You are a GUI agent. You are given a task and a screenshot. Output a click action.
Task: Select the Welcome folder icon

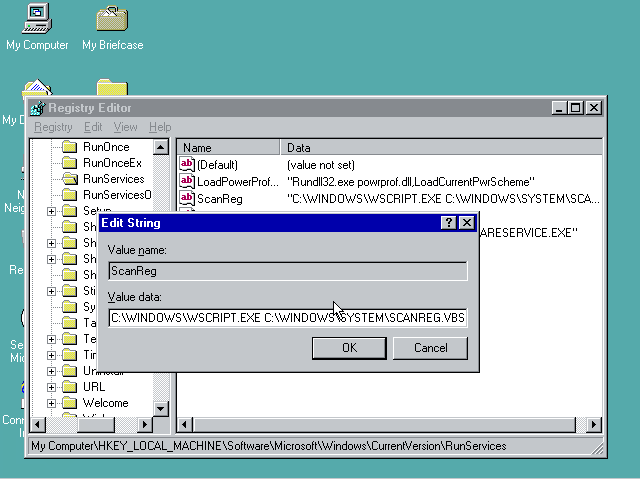(x=70, y=403)
